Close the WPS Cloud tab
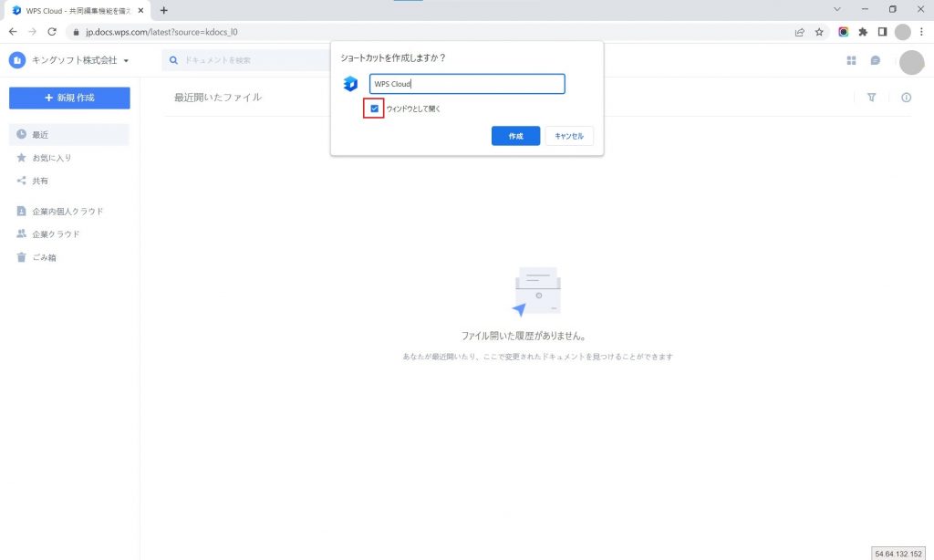 [140, 11]
